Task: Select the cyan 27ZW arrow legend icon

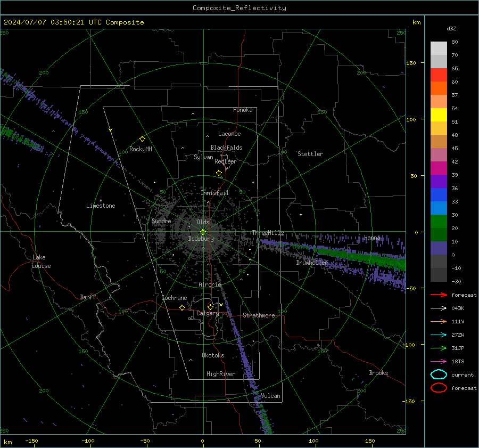Action: [x=439, y=335]
